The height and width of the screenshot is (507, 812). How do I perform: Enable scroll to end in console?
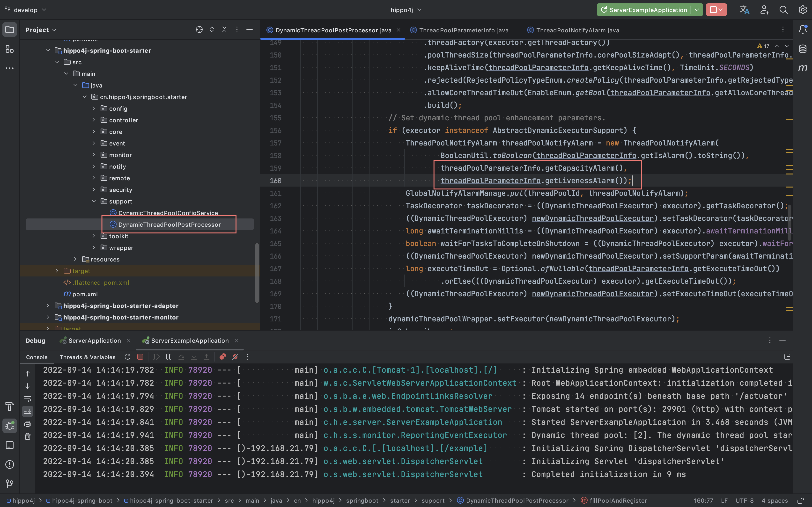(x=28, y=411)
